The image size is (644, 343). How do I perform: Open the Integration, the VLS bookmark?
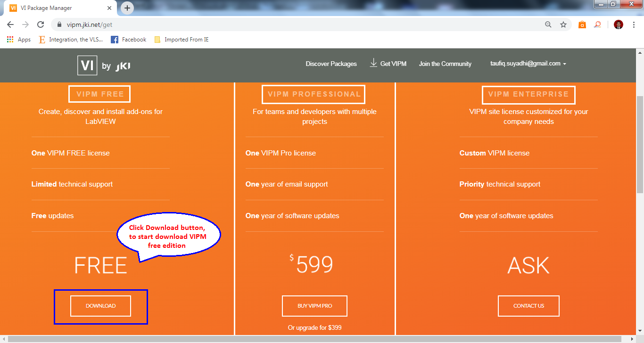point(71,39)
